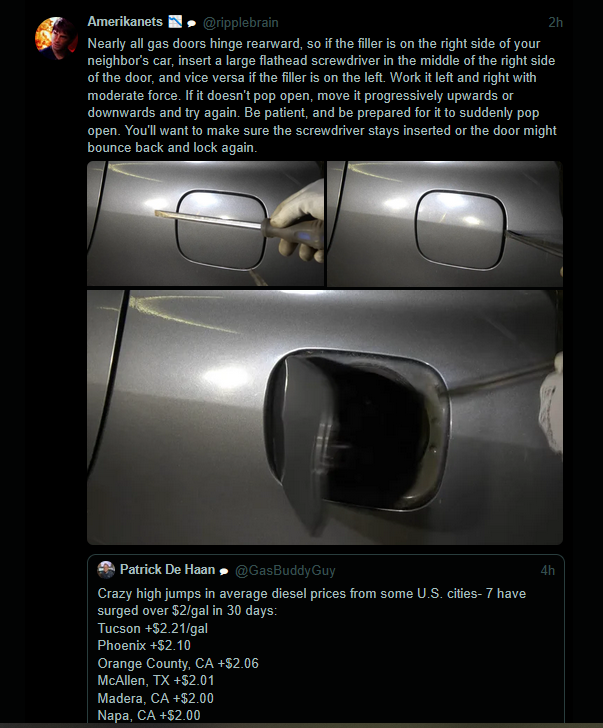Visit the @GasBuddyGuy handle

pyautogui.click(x=285, y=570)
